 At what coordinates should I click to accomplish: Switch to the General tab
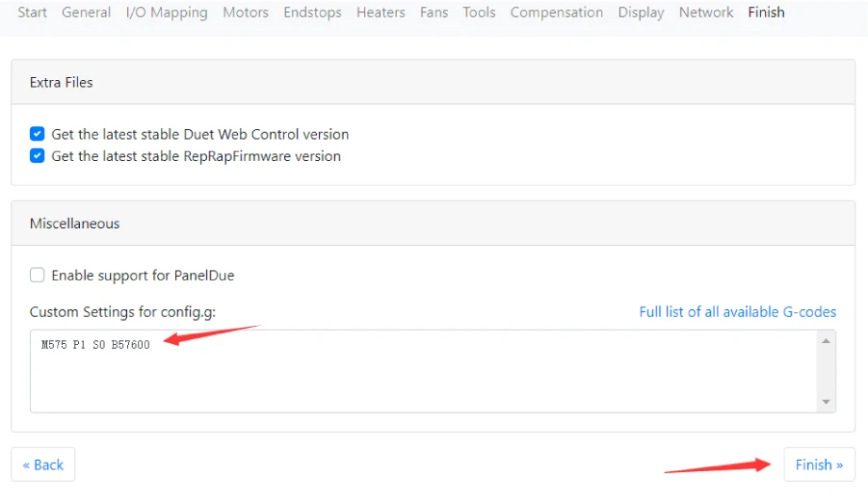[x=86, y=13]
